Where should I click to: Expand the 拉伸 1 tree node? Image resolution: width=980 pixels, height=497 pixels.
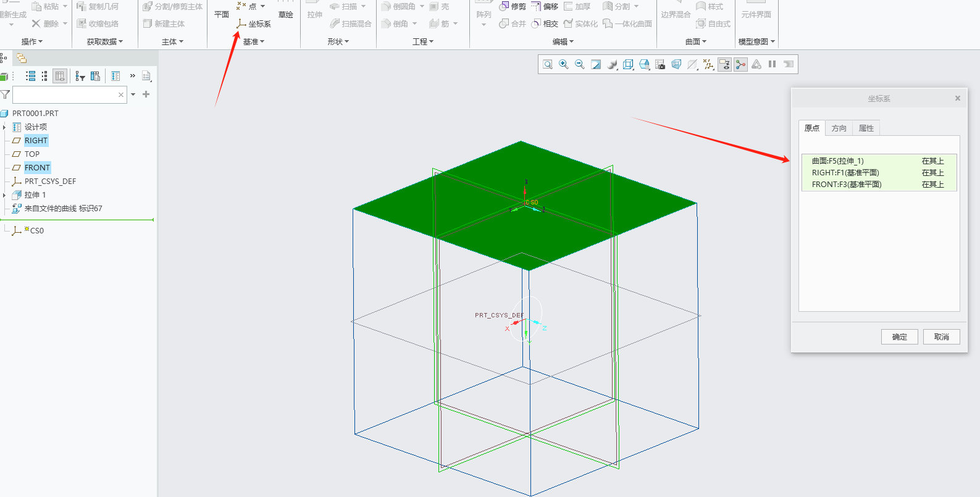coord(4,195)
